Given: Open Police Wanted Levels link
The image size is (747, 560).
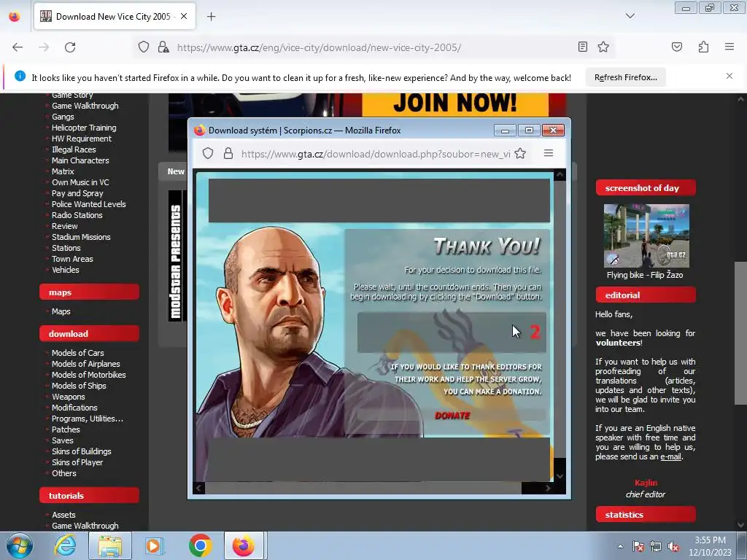Looking at the screenshot, I should click(x=88, y=204).
